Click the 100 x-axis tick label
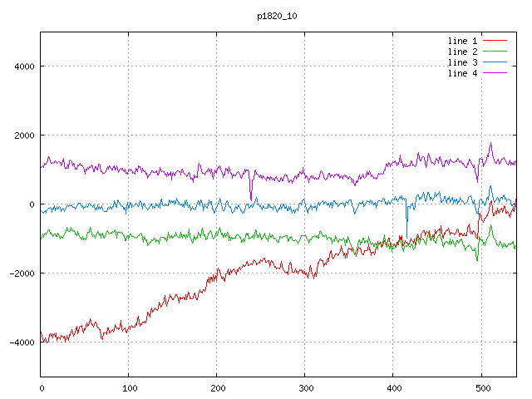Viewport: 532px width, 399px height. tap(129, 387)
